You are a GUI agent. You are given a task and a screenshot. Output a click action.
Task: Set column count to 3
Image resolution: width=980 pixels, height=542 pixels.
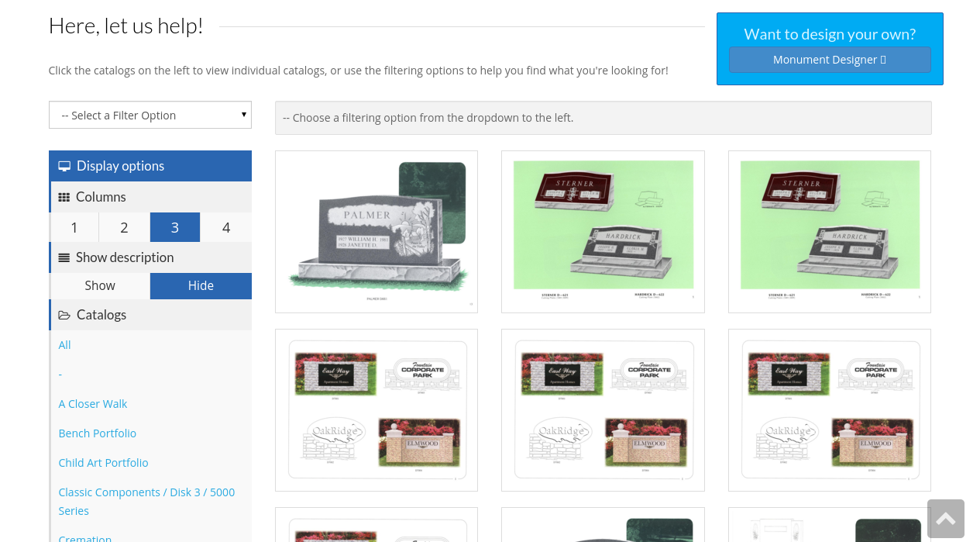pos(175,227)
